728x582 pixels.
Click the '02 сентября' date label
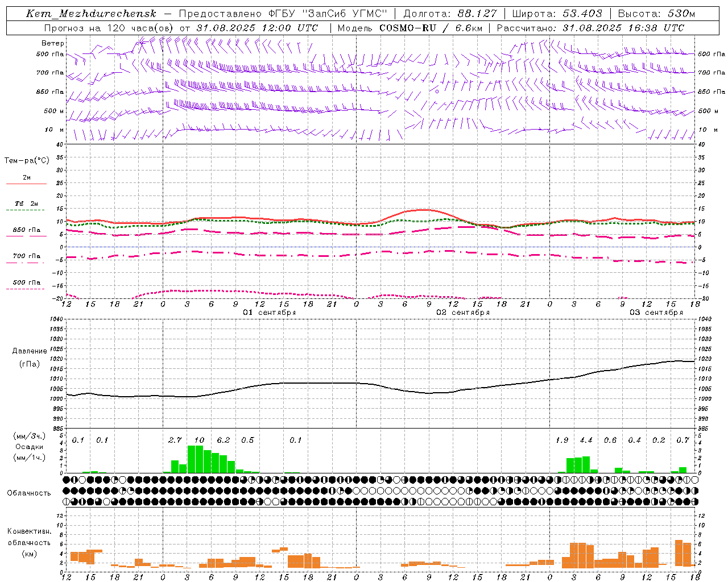(x=463, y=313)
